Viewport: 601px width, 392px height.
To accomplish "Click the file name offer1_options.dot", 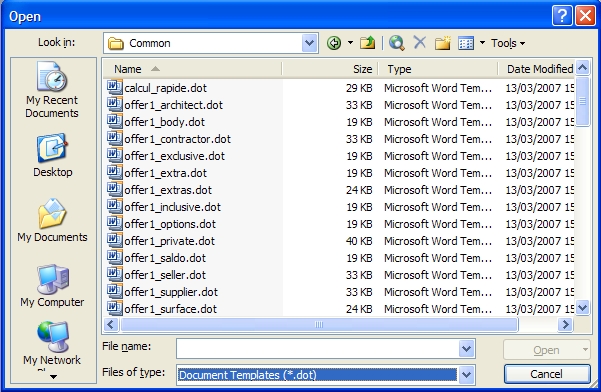I will coord(170,224).
